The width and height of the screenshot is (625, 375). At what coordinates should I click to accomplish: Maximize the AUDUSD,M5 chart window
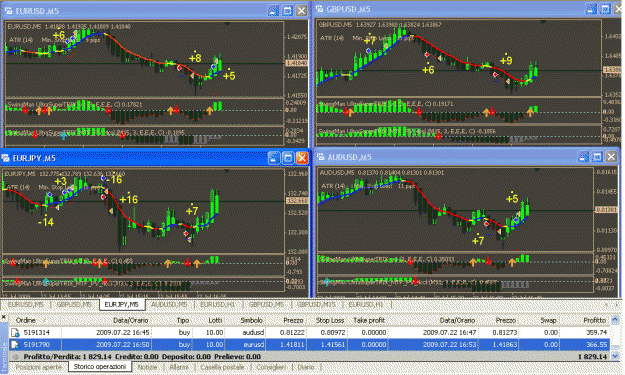pyautogui.click(x=597, y=157)
